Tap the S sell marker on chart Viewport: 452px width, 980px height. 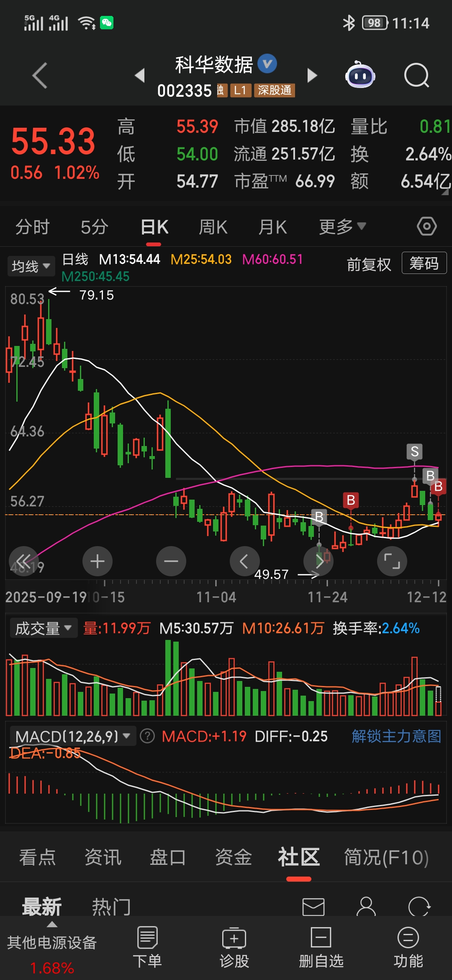pos(414,451)
